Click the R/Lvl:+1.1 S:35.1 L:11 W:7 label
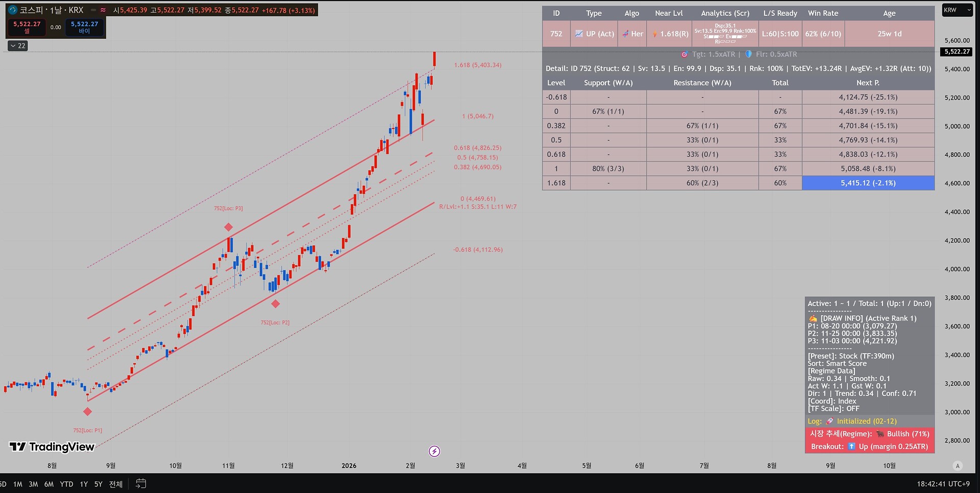Image resolution: width=980 pixels, height=493 pixels. [478, 207]
